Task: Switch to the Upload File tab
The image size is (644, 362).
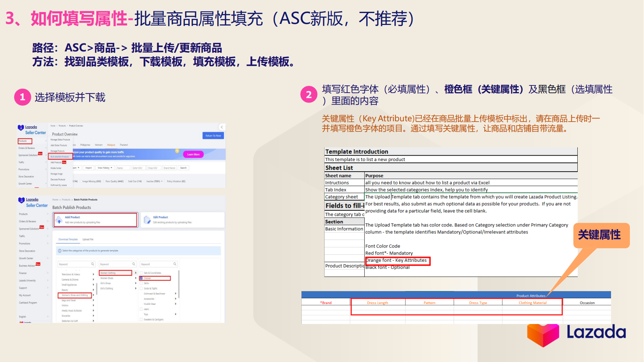Action: pyautogui.click(x=88, y=239)
